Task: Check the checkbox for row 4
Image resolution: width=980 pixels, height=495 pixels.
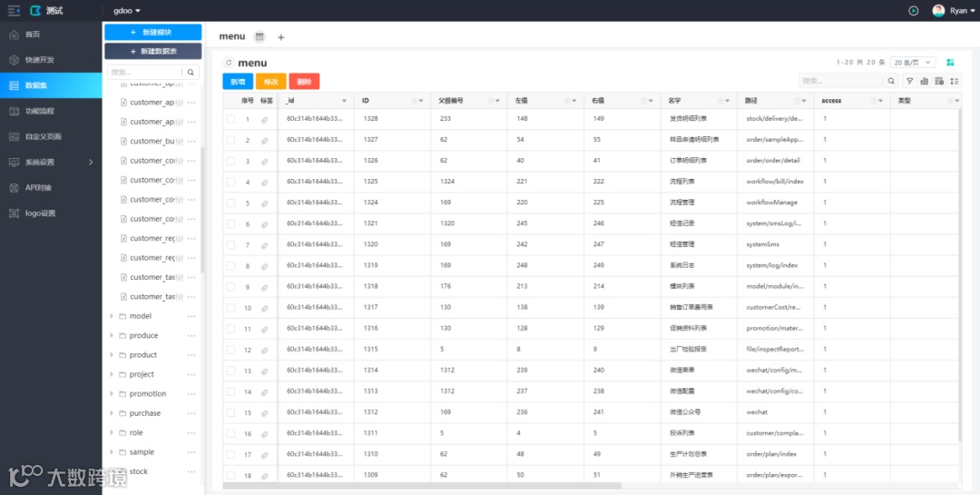Action: click(x=230, y=182)
